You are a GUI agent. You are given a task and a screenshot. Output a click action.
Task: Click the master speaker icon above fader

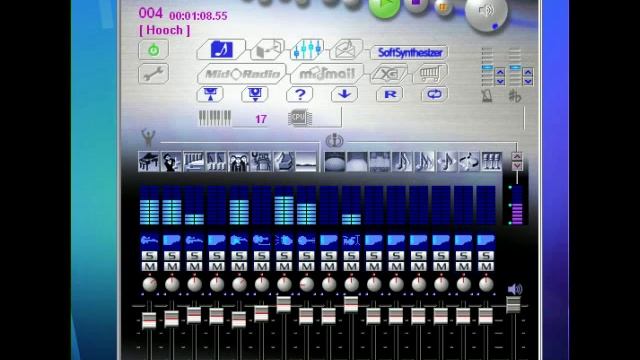(x=515, y=289)
